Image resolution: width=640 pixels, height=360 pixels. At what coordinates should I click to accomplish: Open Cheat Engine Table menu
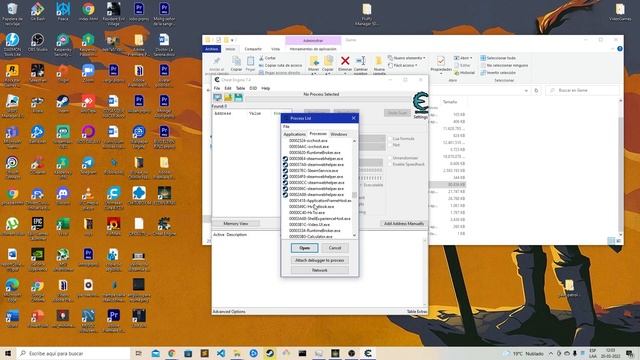pos(240,88)
